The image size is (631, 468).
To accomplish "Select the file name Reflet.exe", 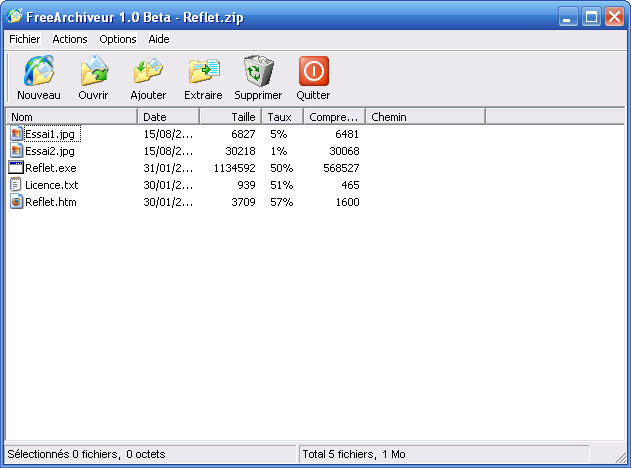I will tap(51, 168).
